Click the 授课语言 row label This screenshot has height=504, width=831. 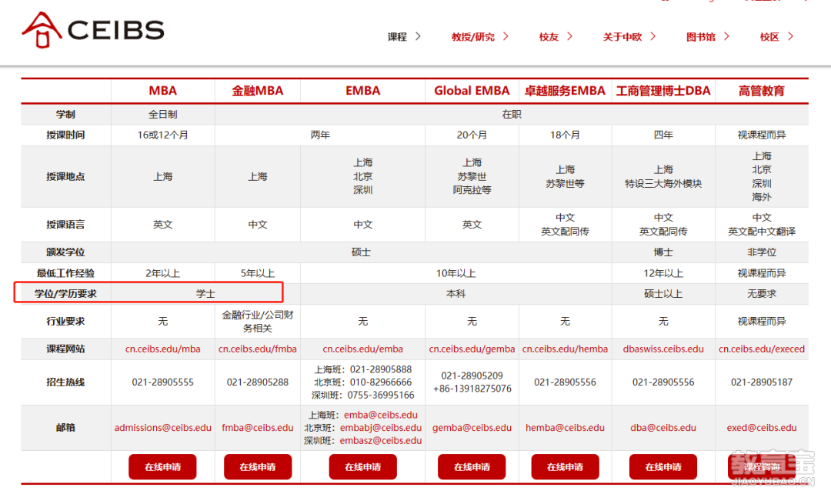point(65,225)
